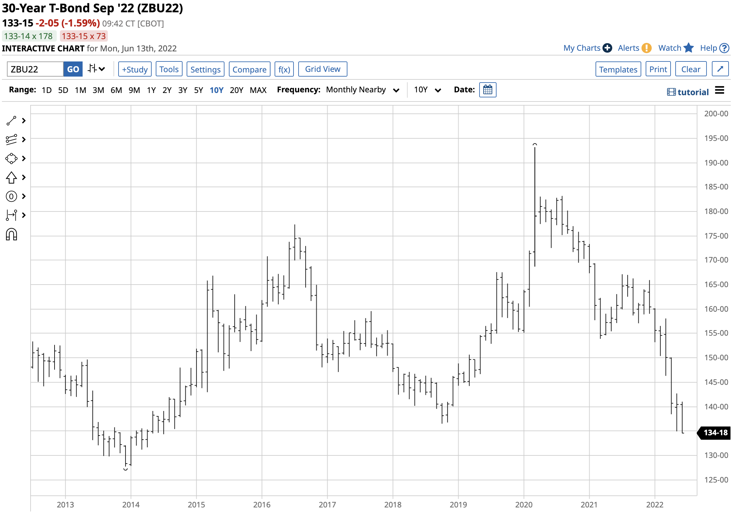Open the bar type dropdown
Image resolution: width=756 pixels, height=532 pixels.
click(x=96, y=69)
